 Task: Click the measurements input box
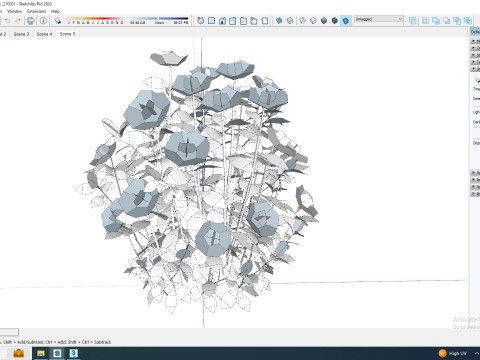click(9, 332)
